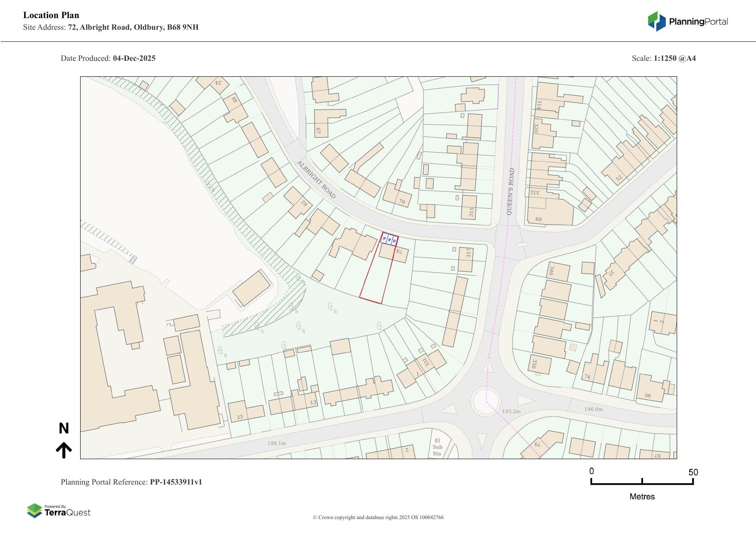The width and height of the screenshot is (756, 535).
Task: Select the rightmost blue P parking marker
Action: [394, 241]
